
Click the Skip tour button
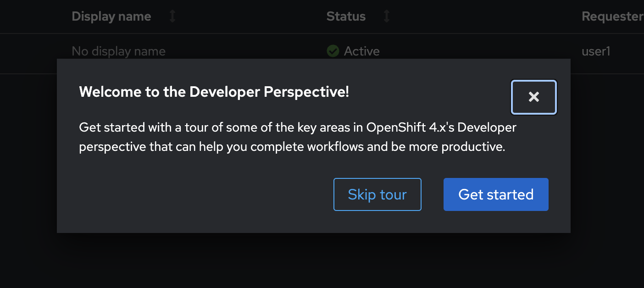point(377,194)
